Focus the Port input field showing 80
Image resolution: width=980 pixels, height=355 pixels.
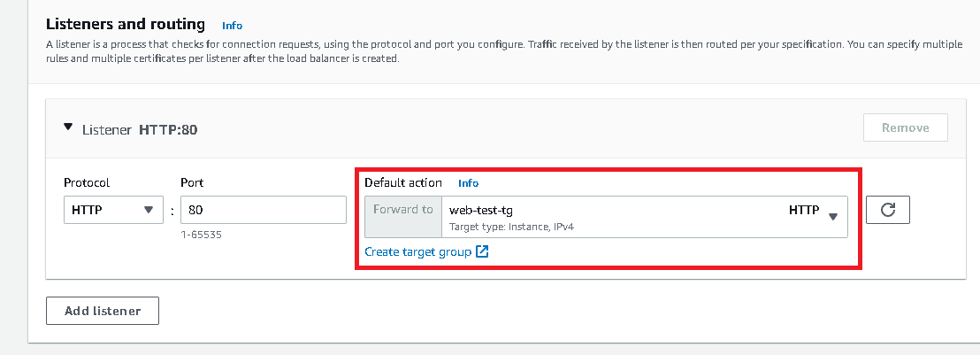pos(263,210)
